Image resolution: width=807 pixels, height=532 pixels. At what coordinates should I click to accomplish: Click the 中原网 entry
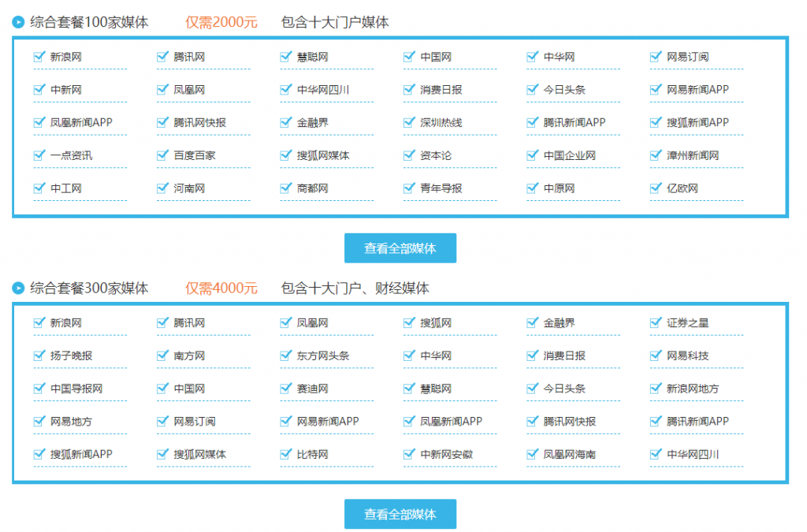click(559, 189)
